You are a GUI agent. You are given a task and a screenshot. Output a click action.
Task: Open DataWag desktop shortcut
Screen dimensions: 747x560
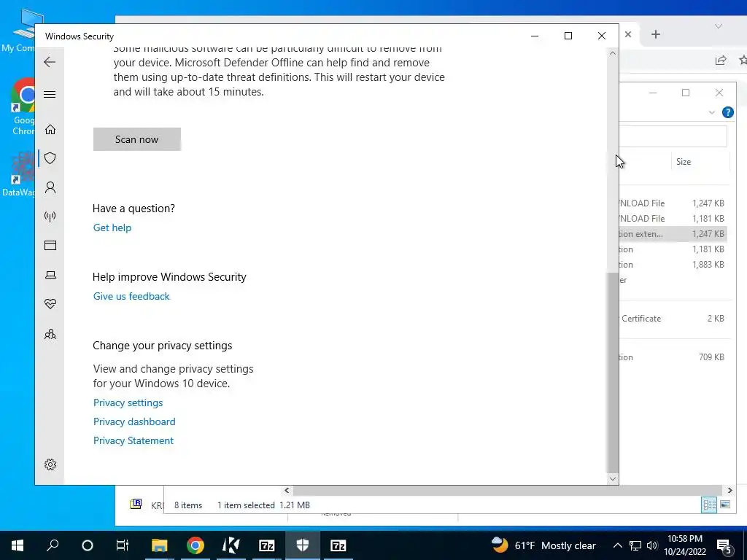tap(18, 174)
